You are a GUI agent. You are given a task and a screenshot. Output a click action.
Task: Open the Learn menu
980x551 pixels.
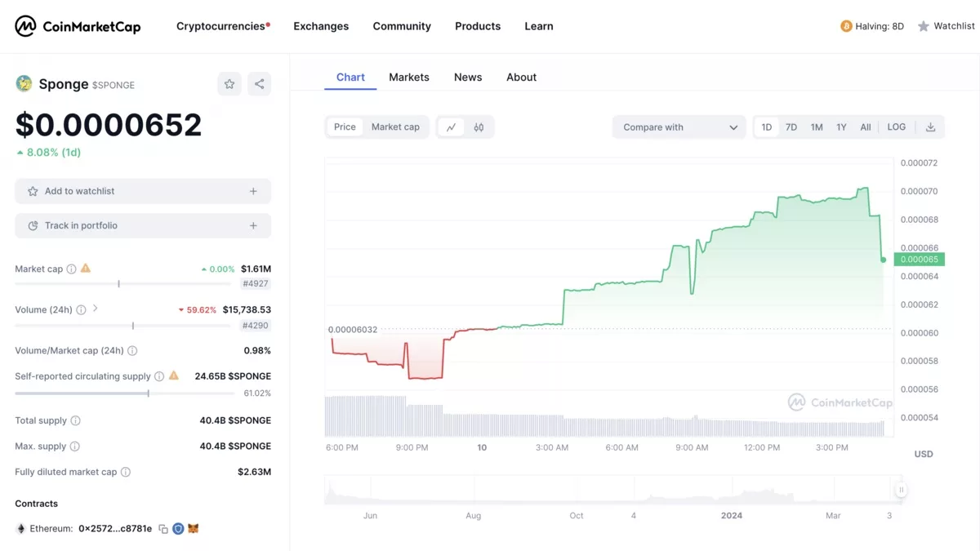(x=539, y=26)
